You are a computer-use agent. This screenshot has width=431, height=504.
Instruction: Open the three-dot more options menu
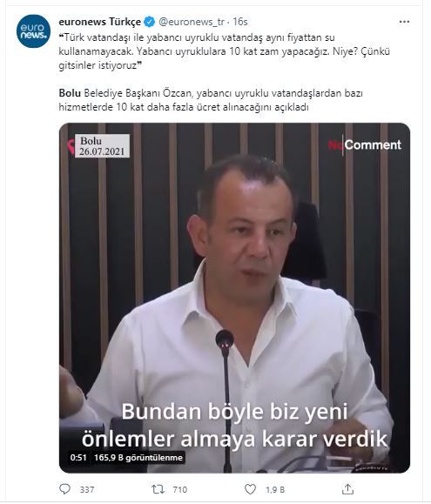pyautogui.click(x=404, y=22)
